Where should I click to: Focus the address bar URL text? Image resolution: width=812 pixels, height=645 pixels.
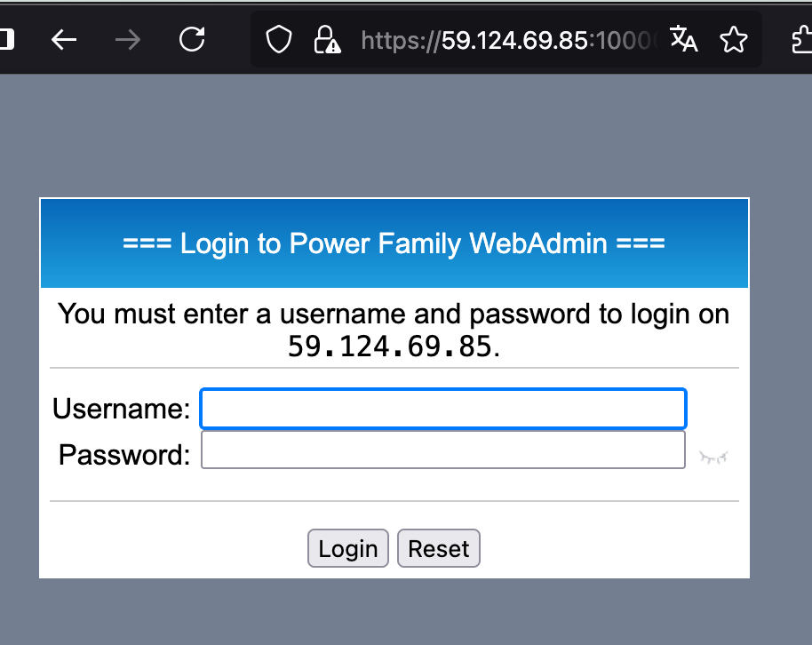tap(508, 40)
